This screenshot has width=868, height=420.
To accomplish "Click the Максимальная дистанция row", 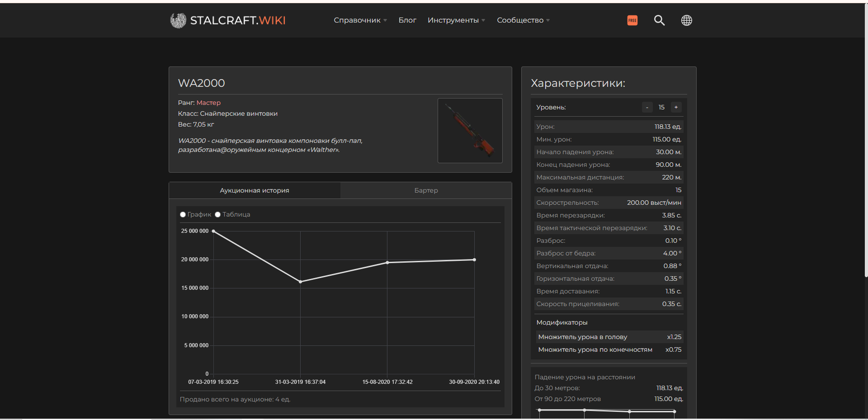I will (609, 177).
